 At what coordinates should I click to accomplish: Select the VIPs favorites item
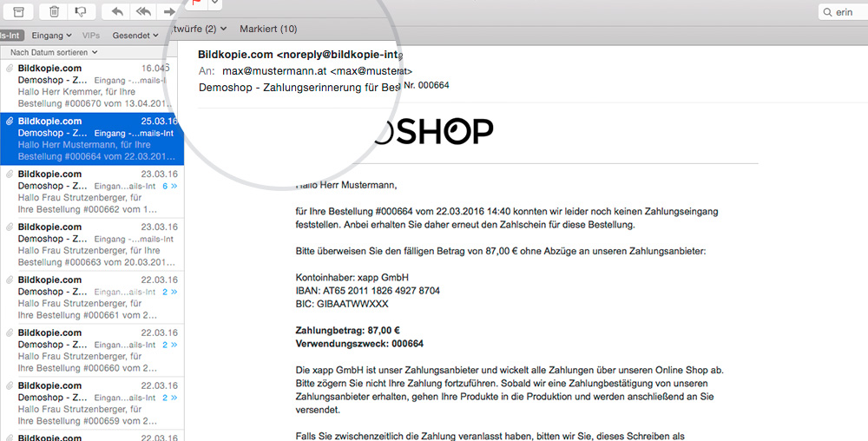coord(91,36)
